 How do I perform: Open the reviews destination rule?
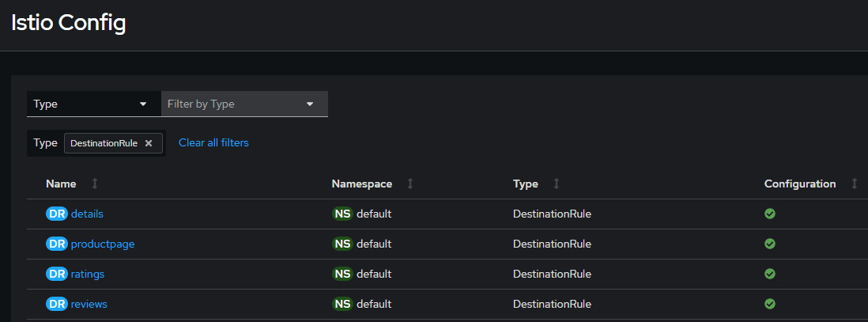89,304
